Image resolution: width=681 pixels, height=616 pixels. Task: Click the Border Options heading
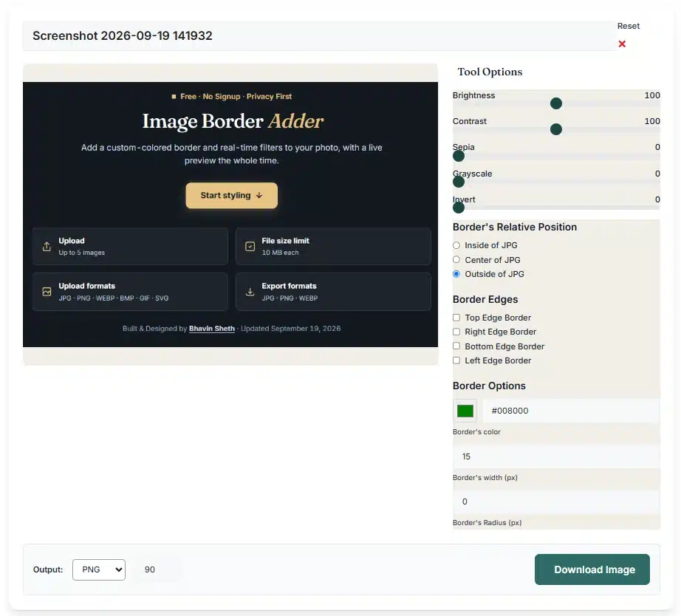pos(489,386)
